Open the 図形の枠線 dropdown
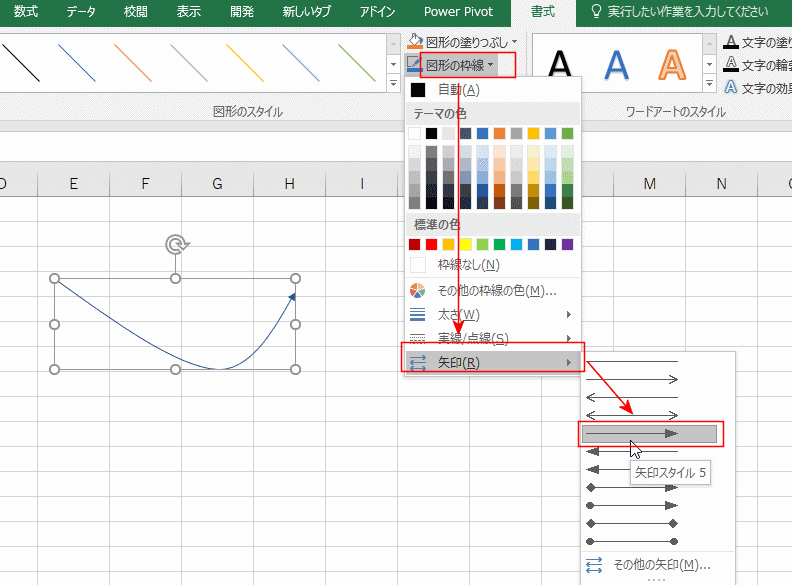 467,65
